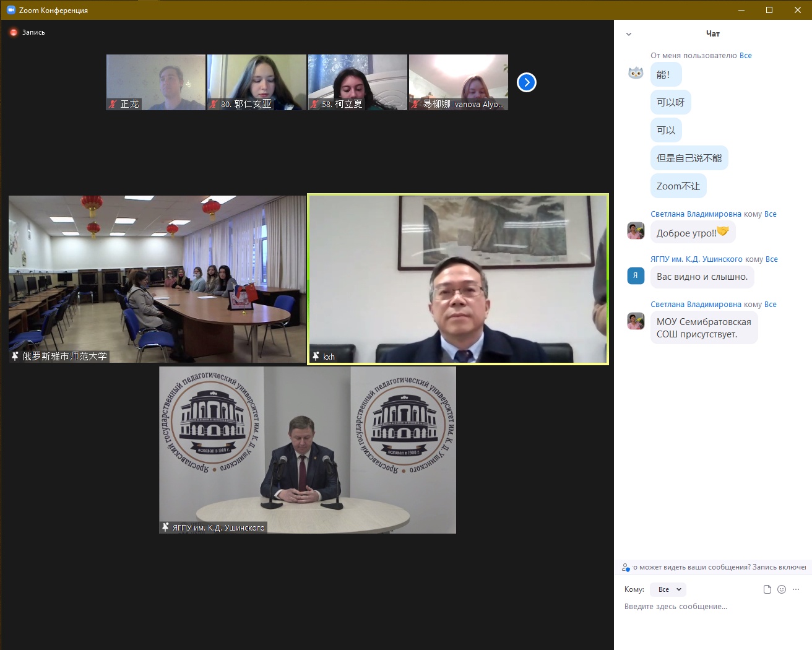Click the pin icon on 俄罗斯雅市师范大学 video
812x650 pixels.
tap(15, 356)
